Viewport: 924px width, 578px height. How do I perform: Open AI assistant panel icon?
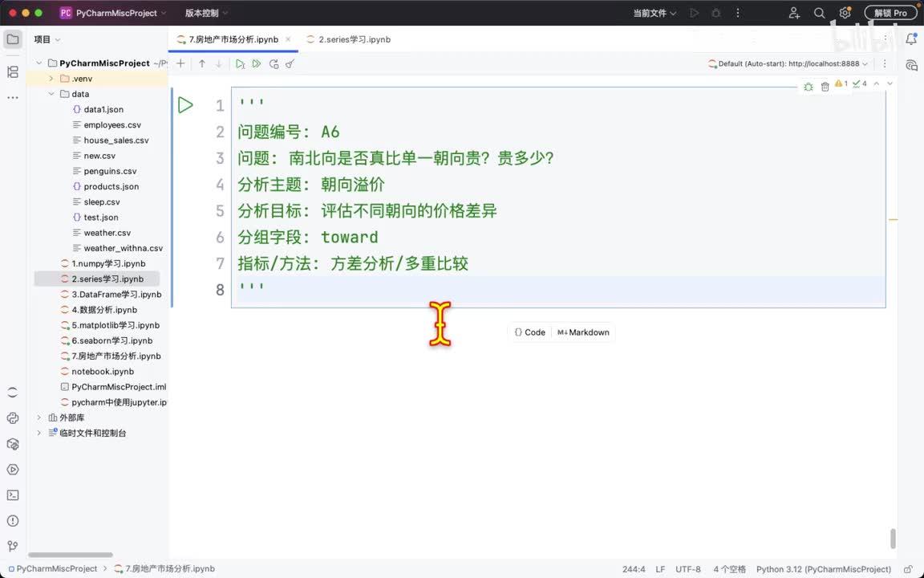click(x=911, y=65)
